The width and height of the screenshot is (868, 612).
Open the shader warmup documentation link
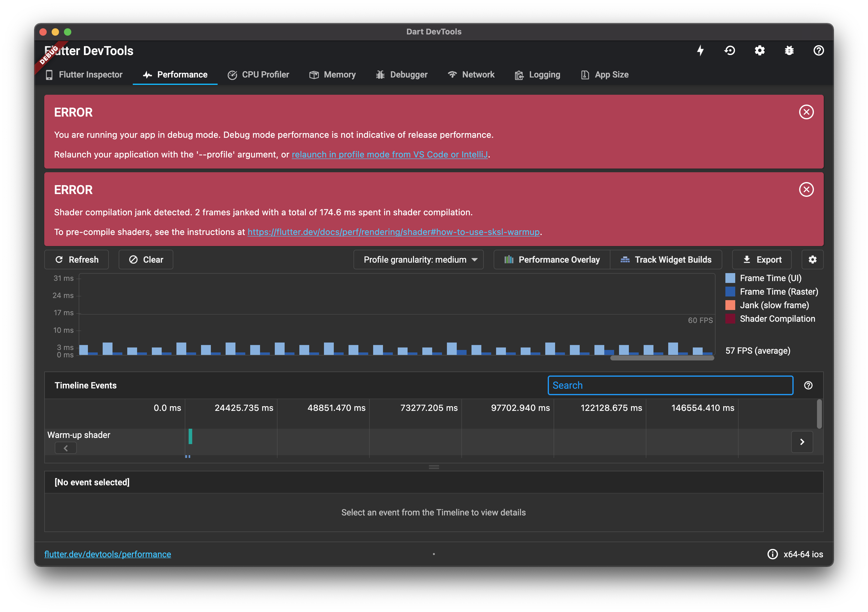[393, 232]
